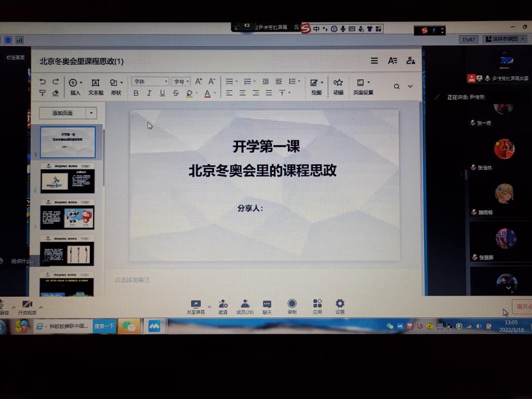The image size is (532, 399).
Task: Open the font family dropdown
Action: coord(150,81)
